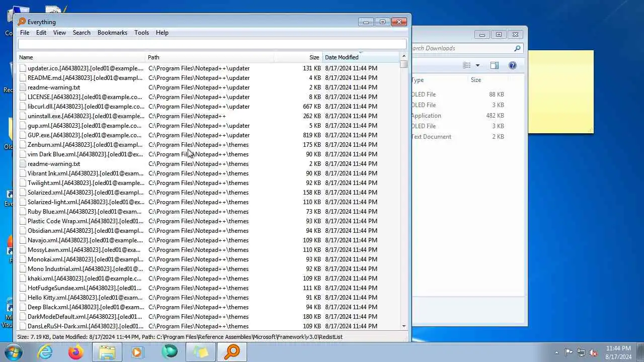Open the Search menu
This screenshot has height=362, width=644.
click(x=82, y=33)
